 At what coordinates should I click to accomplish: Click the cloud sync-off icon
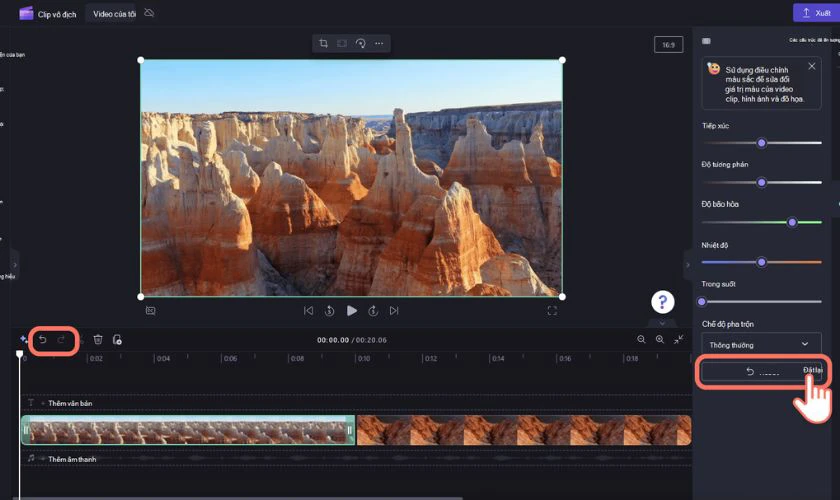point(149,13)
